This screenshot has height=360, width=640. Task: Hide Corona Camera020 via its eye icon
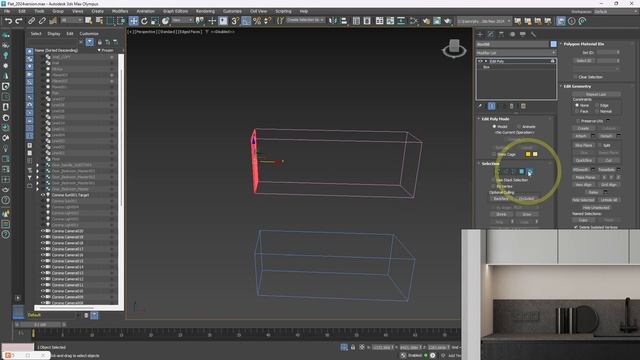click(x=42, y=231)
